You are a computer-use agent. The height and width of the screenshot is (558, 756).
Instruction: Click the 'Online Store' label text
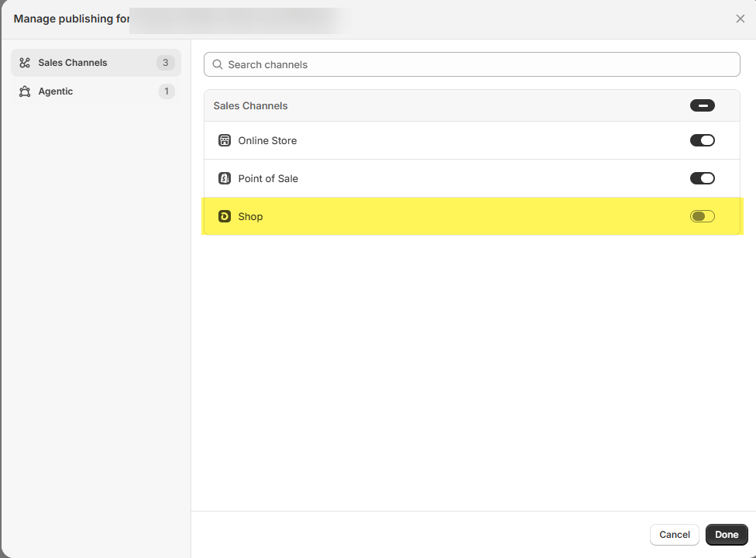[x=267, y=141]
